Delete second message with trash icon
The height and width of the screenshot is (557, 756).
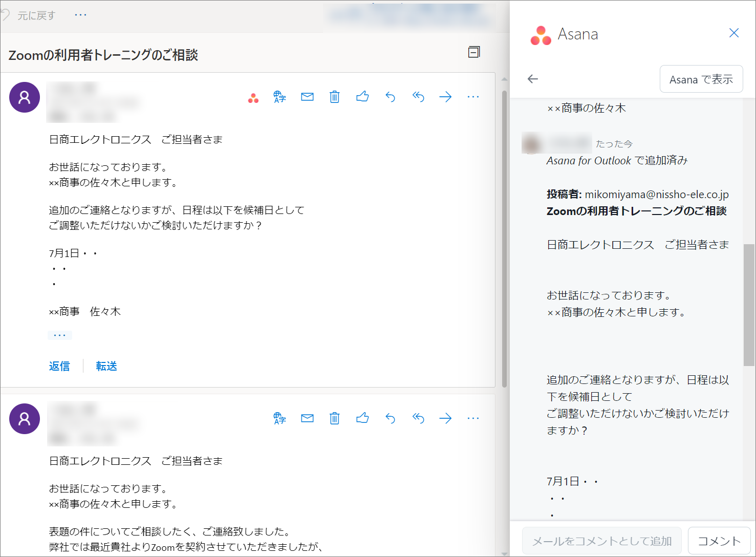335,418
